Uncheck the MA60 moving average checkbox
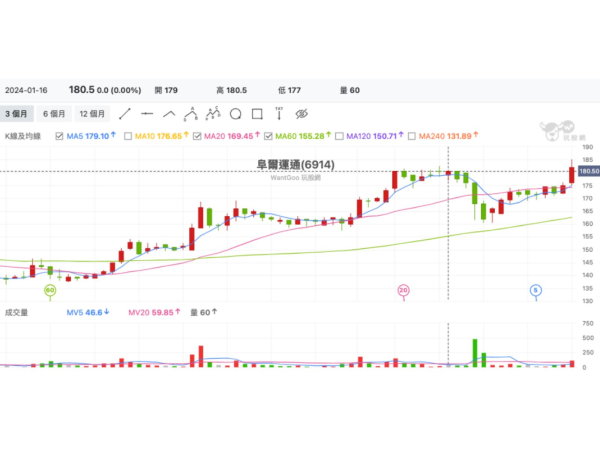The image size is (600, 450). pyautogui.click(x=268, y=135)
